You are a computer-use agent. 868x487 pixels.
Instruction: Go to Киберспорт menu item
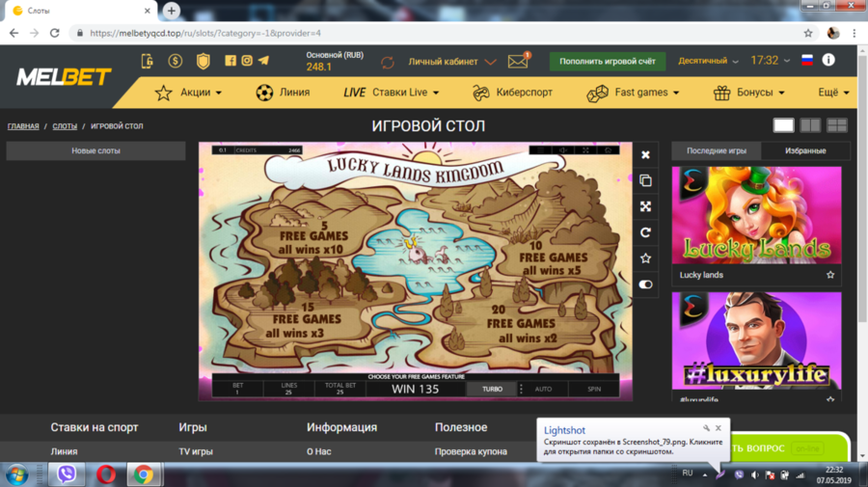[513, 93]
